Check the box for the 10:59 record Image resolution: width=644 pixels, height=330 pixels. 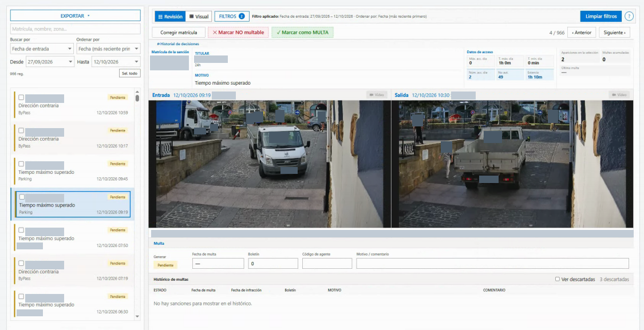tap(21, 97)
